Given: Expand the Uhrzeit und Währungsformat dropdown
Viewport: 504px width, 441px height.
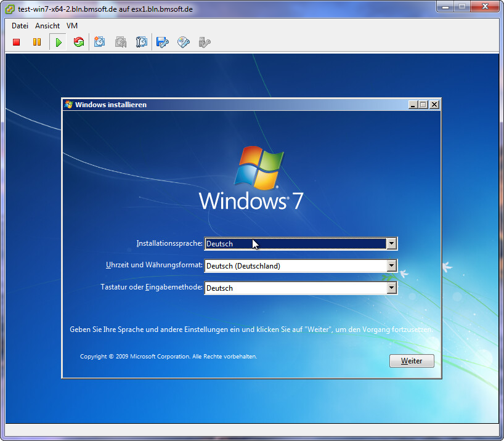Looking at the screenshot, I should [391, 266].
